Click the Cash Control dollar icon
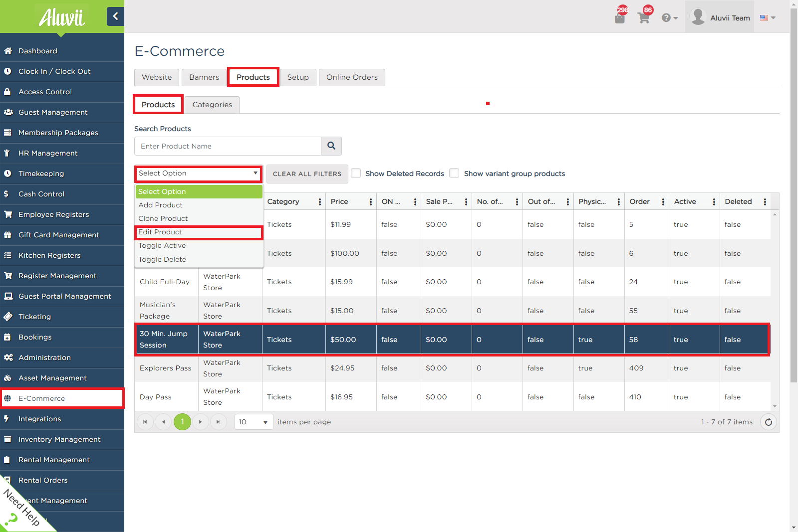 point(6,194)
